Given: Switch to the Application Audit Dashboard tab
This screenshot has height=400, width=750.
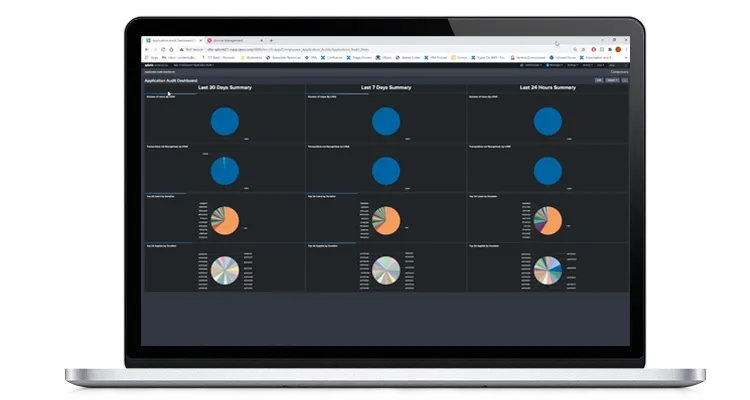Looking at the screenshot, I should tap(173, 41).
